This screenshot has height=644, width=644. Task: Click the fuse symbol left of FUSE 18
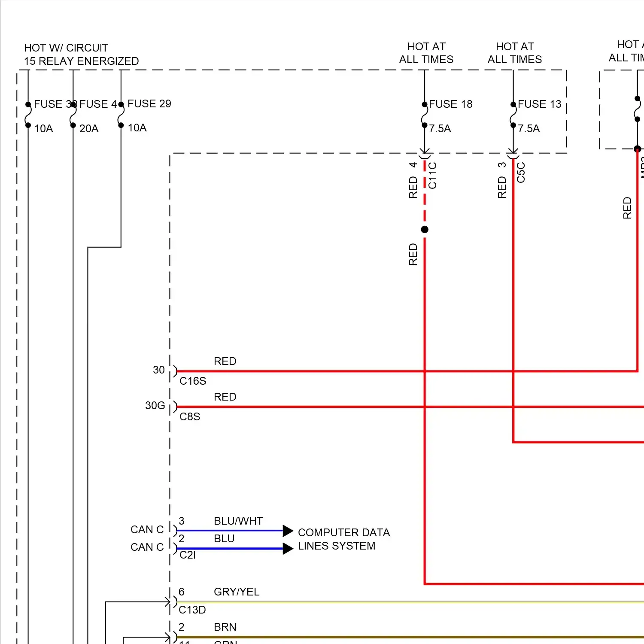click(x=425, y=115)
